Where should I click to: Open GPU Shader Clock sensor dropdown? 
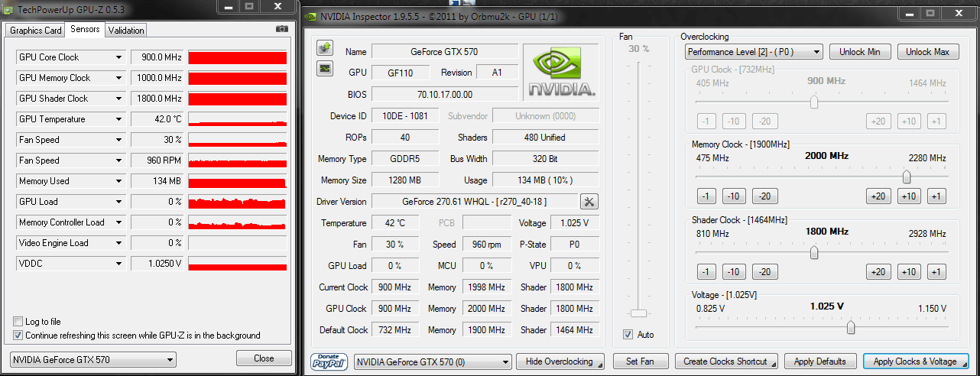tap(118, 99)
